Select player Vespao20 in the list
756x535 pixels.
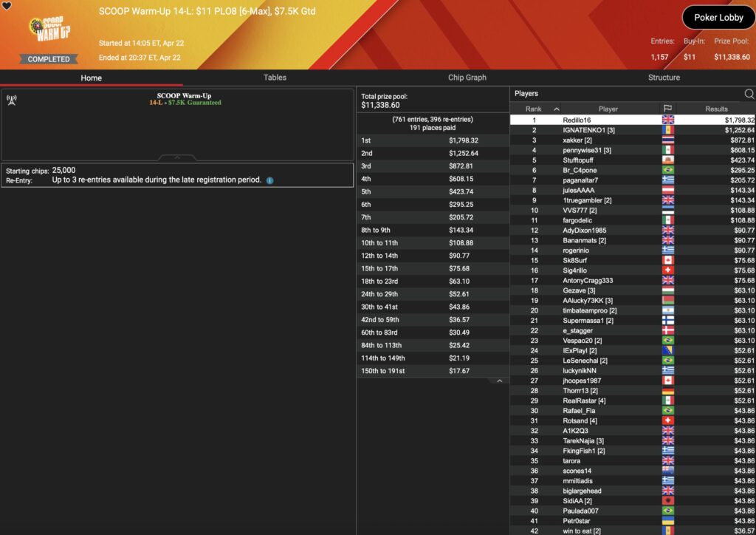633,341
